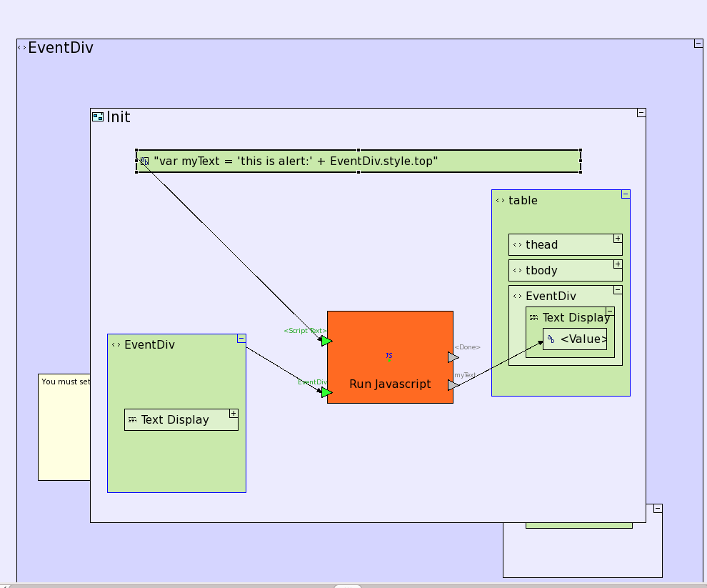
Task: Select the <Value> node in table
Action: pos(583,339)
